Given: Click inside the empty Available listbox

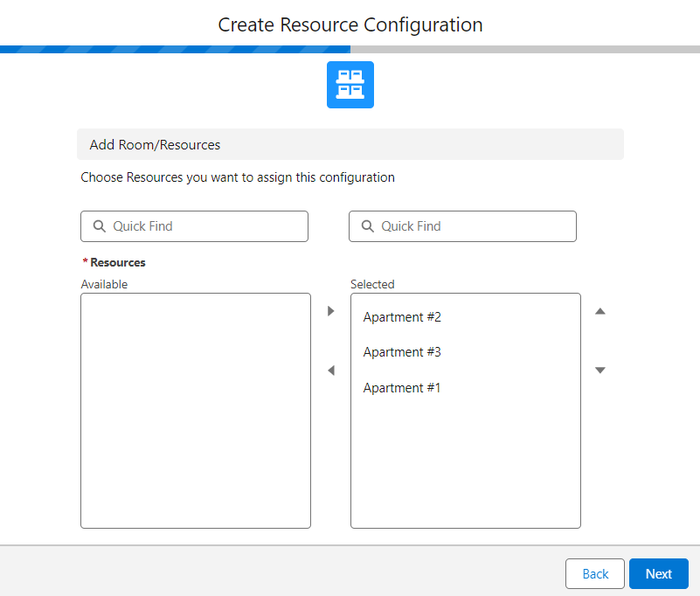Looking at the screenshot, I should [195, 411].
